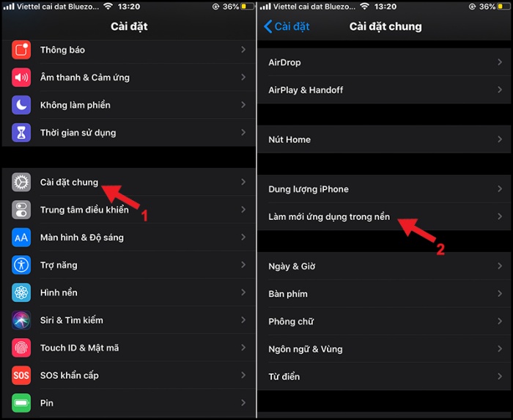Open the Âm thanh & Cảm ứng speaker icon
Image resolution: width=513 pixels, height=420 pixels.
click(21, 77)
